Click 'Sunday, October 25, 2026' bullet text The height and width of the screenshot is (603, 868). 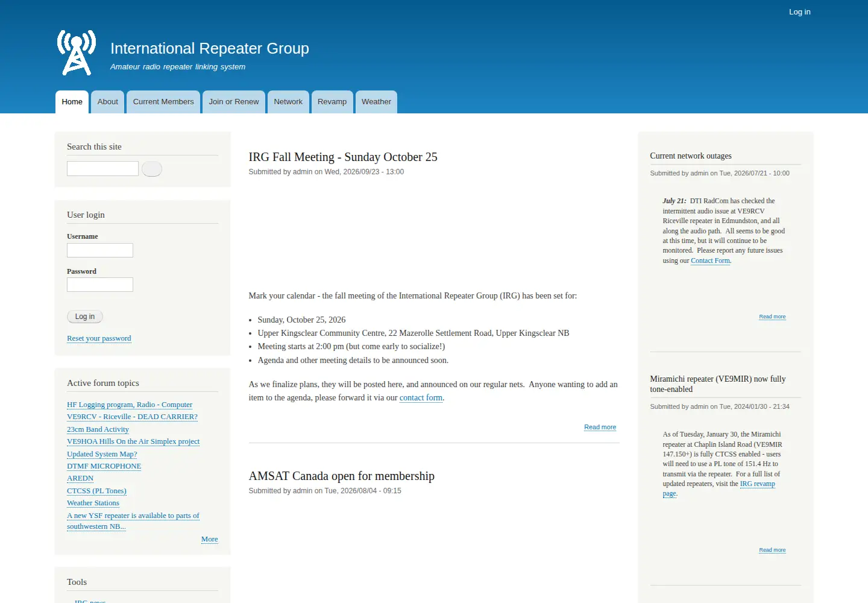[301, 320]
